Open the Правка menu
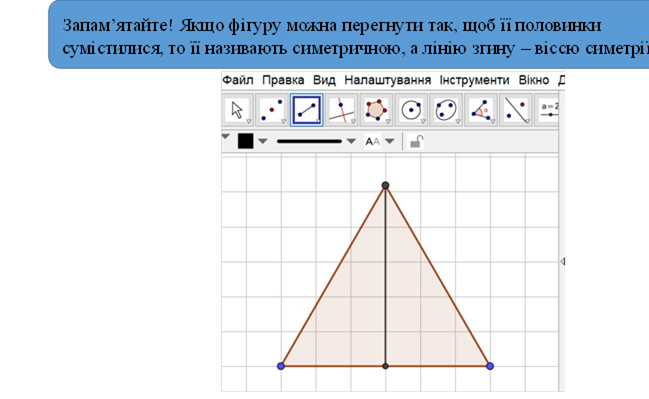This screenshot has width=649, height=399. click(x=283, y=80)
